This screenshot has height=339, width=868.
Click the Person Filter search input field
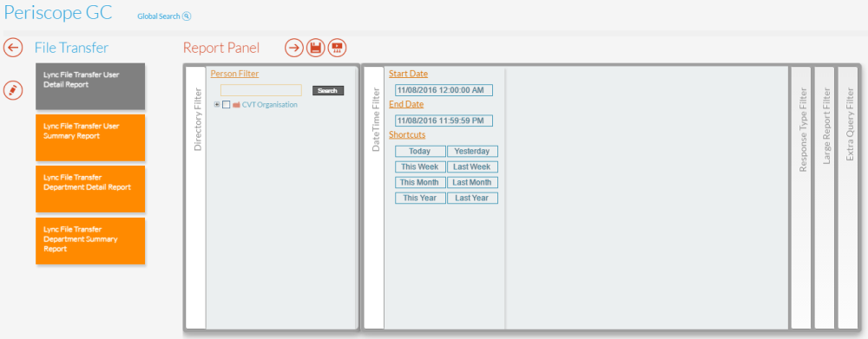click(x=261, y=90)
